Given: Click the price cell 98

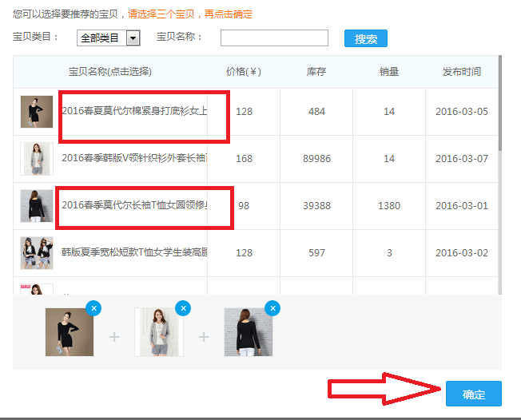Looking at the screenshot, I should [x=244, y=206].
